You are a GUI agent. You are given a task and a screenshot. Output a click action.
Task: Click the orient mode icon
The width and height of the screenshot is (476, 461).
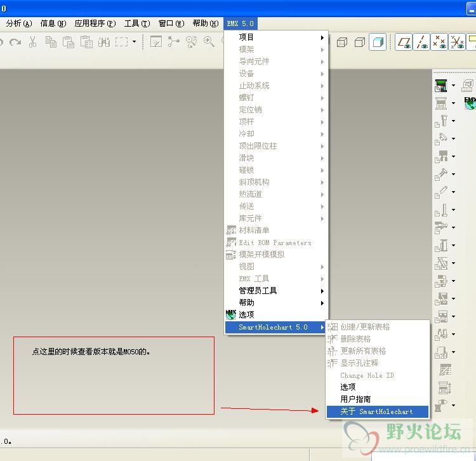pos(192,42)
